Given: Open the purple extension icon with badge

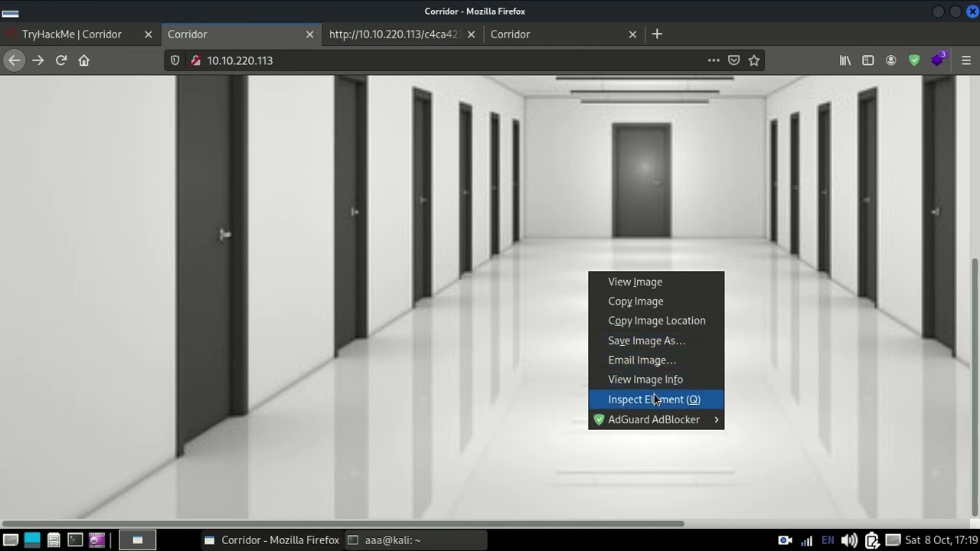Looking at the screenshot, I should (938, 60).
